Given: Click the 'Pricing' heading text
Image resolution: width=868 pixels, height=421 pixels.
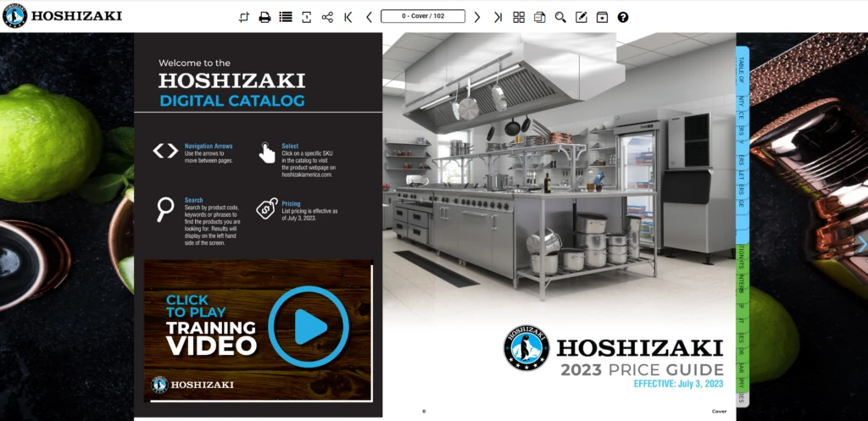Looking at the screenshot, I should click(292, 203).
